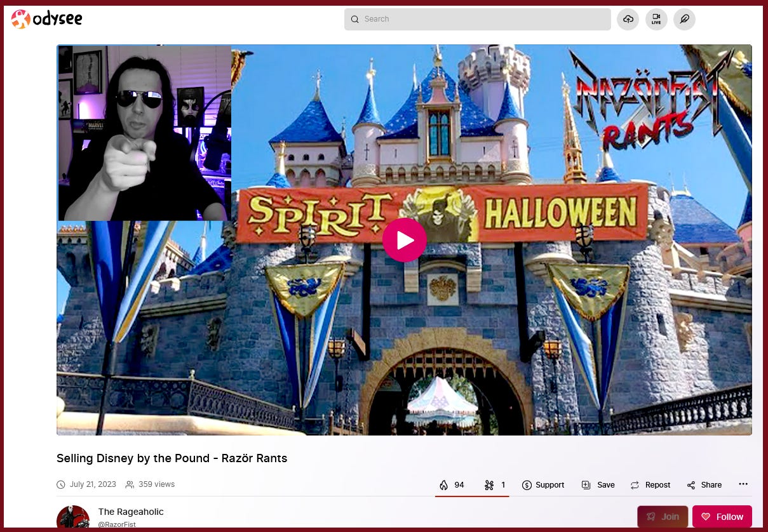This screenshot has height=532, width=768.
Task: Click the search magnifier icon
Action: [x=355, y=19]
